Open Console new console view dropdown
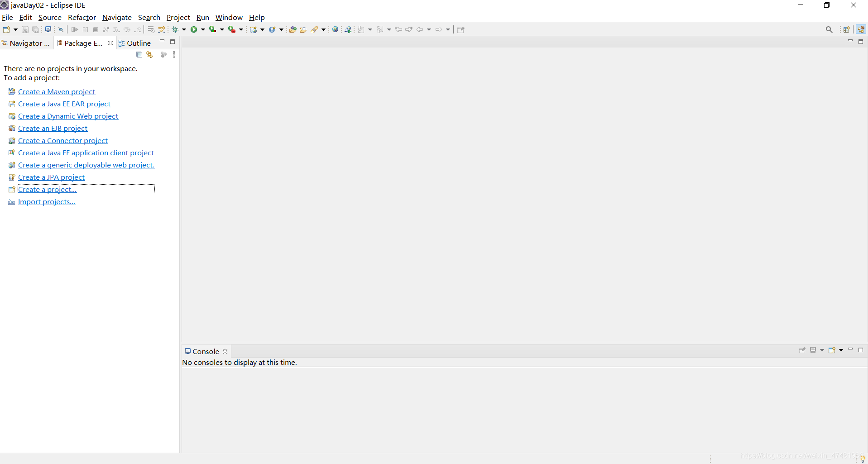Viewport: 868px width, 464px height. tap(841, 350)
